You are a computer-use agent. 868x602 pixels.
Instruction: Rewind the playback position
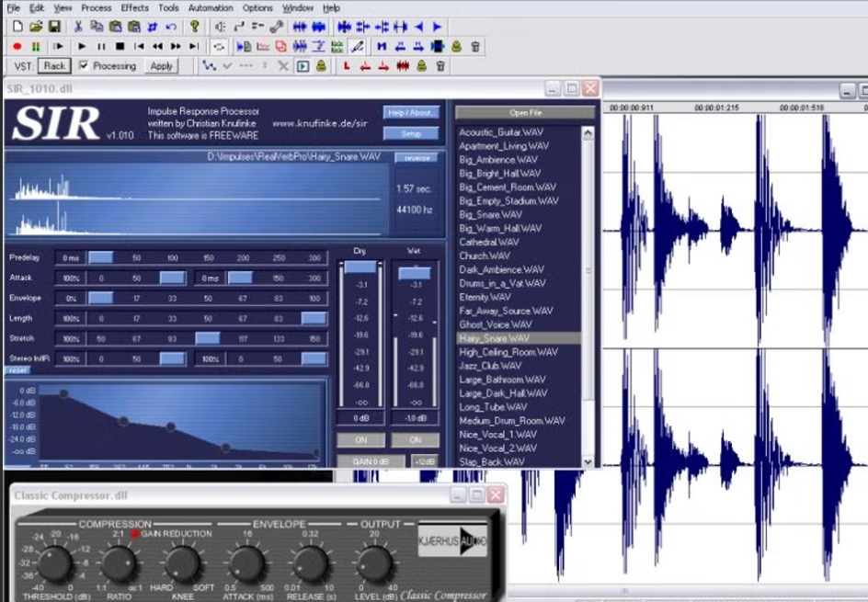tap(158, 47)
